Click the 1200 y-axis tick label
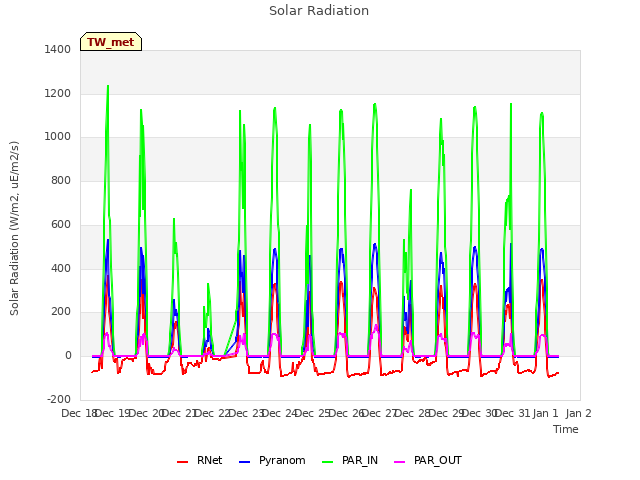The width and height of the screenshot is (640, 480). (x=58, y=93)
